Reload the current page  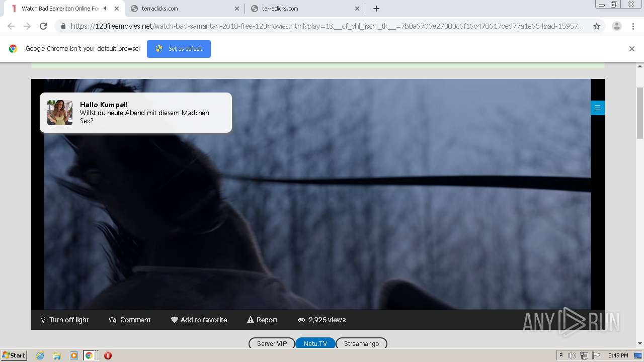click(43, 26)
